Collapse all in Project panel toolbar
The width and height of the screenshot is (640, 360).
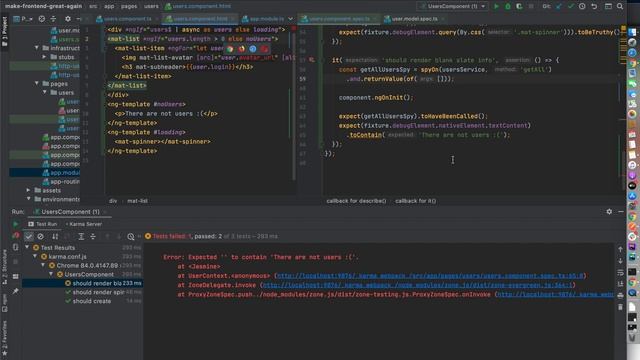53,19
